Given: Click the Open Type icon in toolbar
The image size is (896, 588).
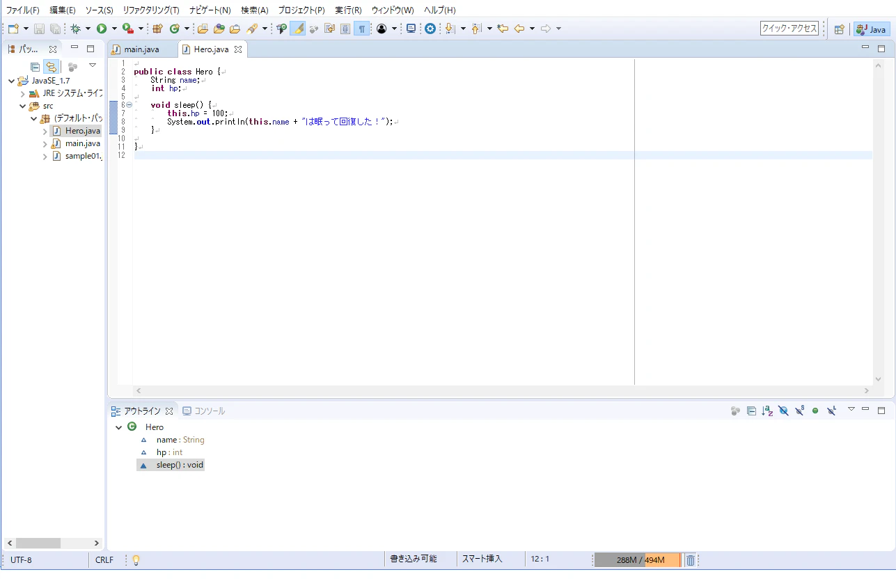Looking at the screenshot, I should 219,29.
